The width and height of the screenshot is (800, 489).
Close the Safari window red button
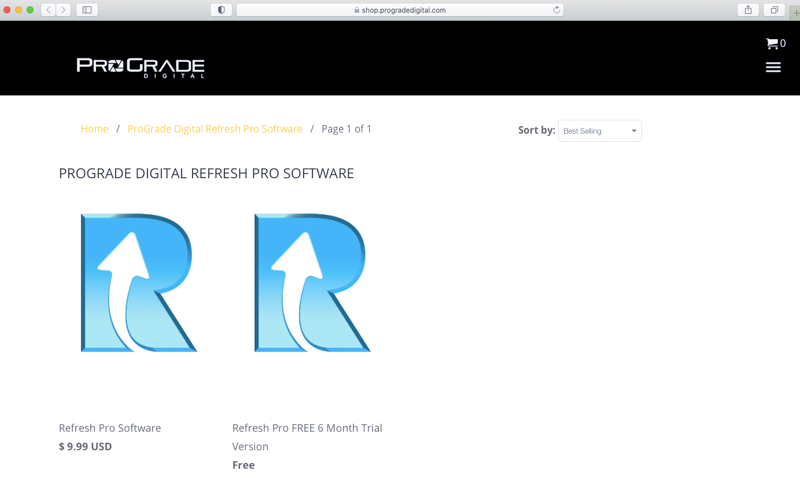[x=7, y=10]
